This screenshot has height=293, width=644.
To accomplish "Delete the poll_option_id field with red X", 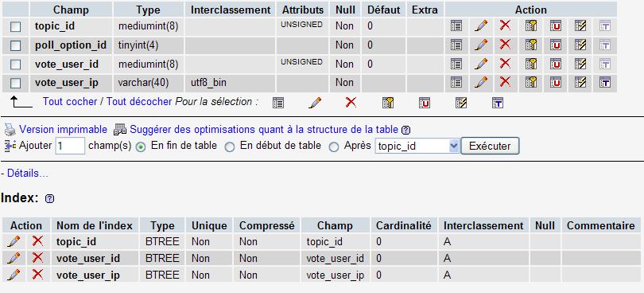I will click(x=505, y=44).
